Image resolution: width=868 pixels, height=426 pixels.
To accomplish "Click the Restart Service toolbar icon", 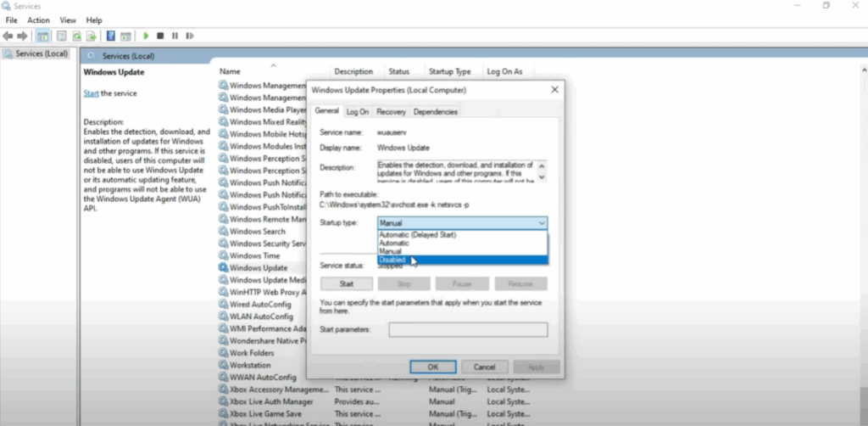I will [x=190, y=36].
